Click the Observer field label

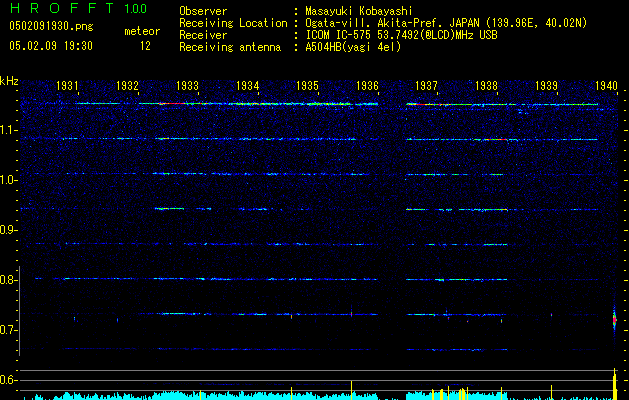click(203, 11)
